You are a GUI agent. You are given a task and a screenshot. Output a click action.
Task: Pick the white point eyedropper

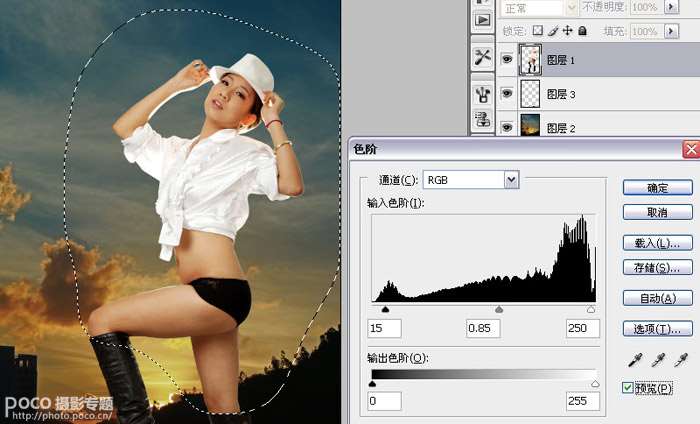click(681, 360)
